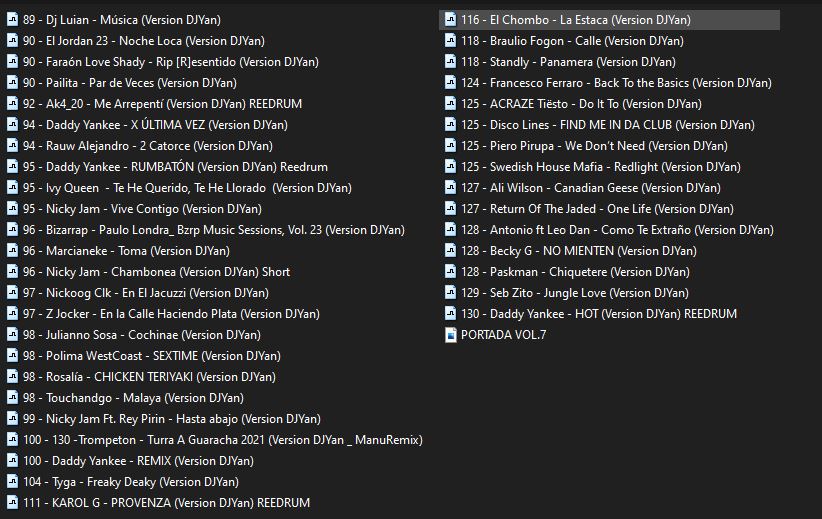Click the audio icon beside Dj Luian - Música
Screen dimensions: 822x519
(x=12, y=19)
